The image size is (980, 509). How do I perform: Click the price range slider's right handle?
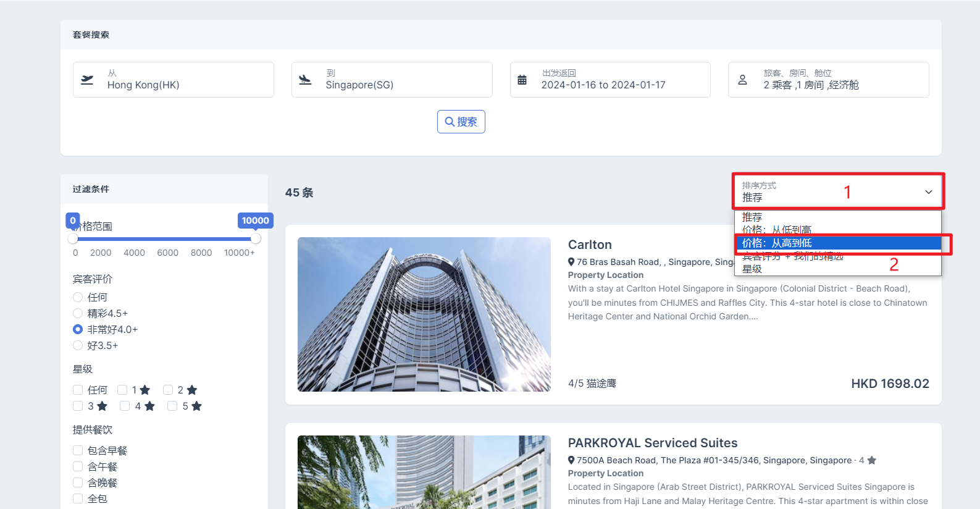click(256, 238)
